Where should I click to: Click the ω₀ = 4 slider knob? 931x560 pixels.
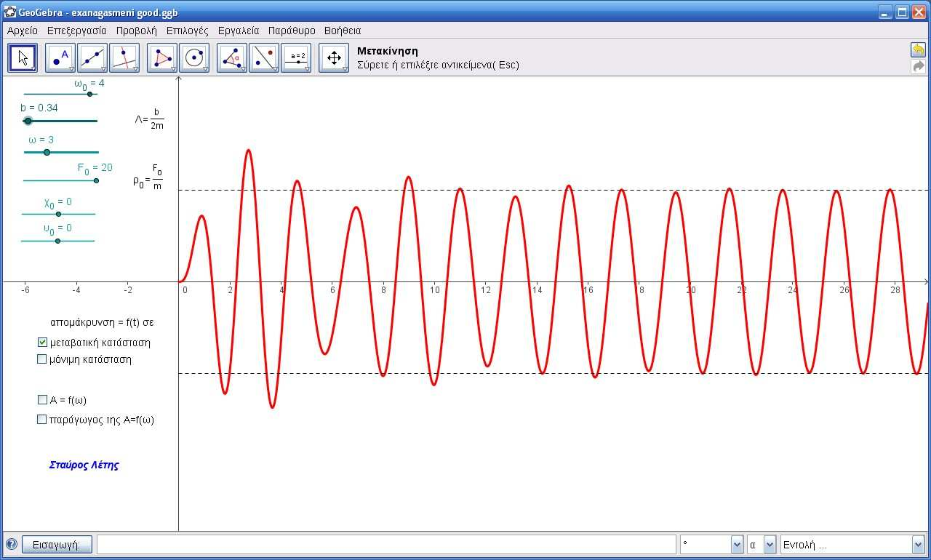pos(90,94)
